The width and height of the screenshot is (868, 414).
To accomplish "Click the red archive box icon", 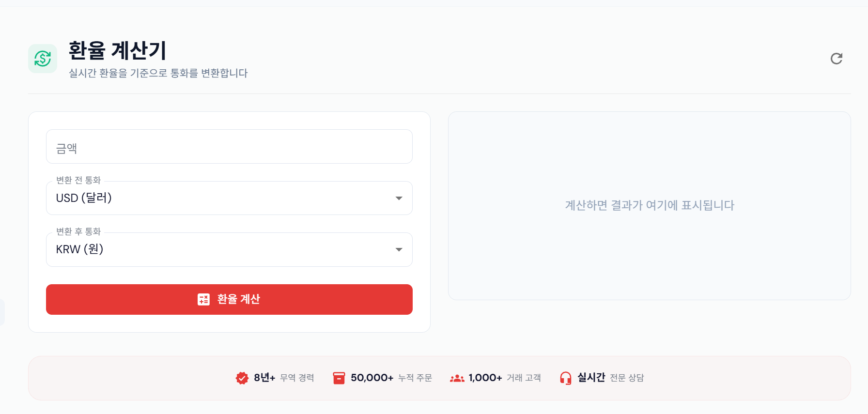I will pyautogui.click(x=339, y=378).
